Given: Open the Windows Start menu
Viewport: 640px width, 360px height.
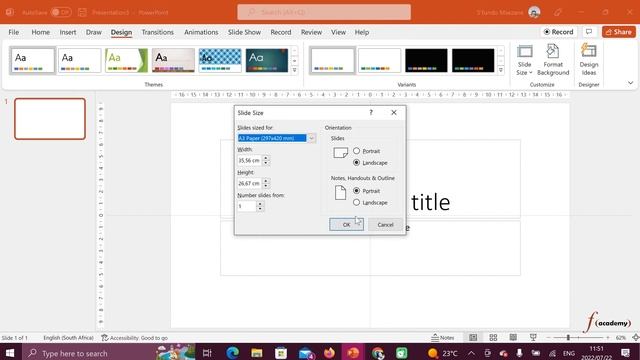Looking at the screenshot, I should [x=10, y=353].
